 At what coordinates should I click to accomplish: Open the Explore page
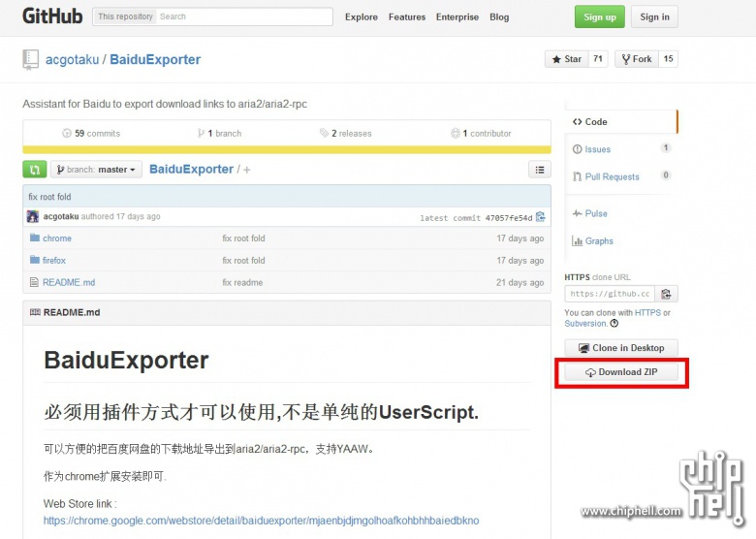[x=362, y=16]
